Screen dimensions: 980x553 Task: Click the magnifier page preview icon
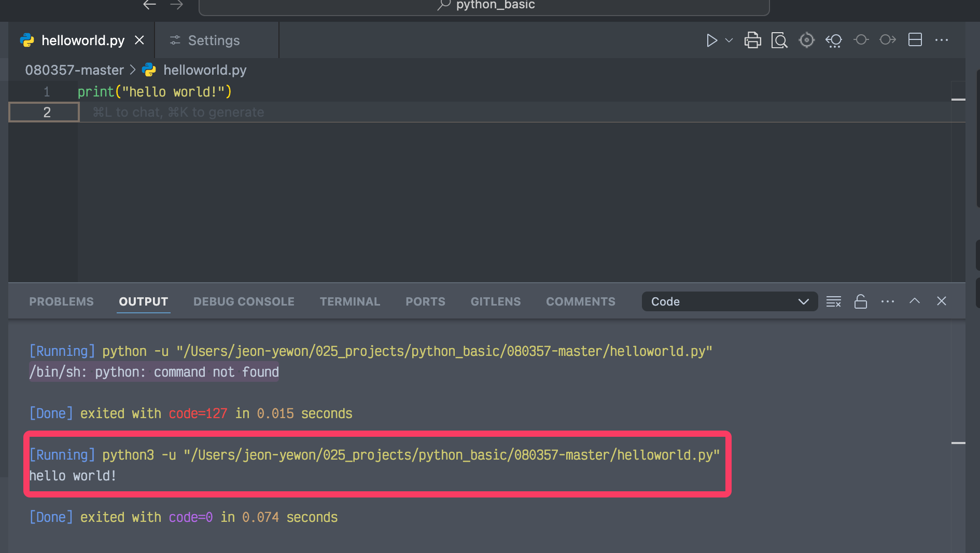pos(779,40)
